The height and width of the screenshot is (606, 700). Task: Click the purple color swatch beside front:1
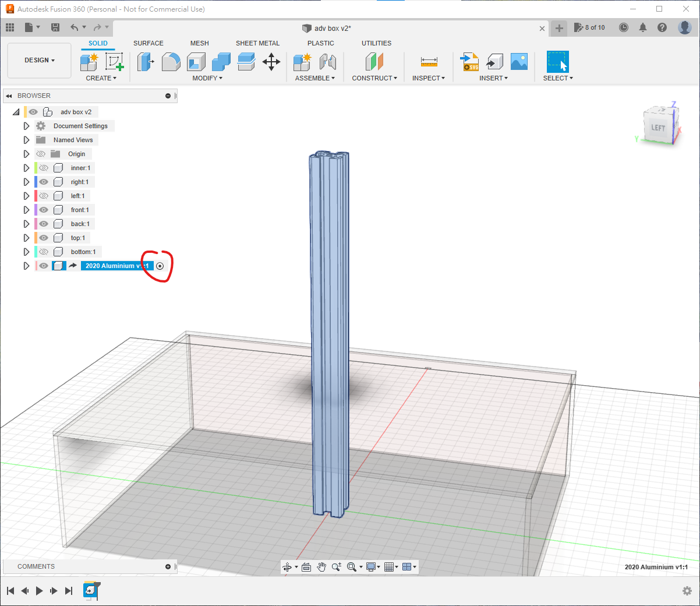click(x=36, y=210)
